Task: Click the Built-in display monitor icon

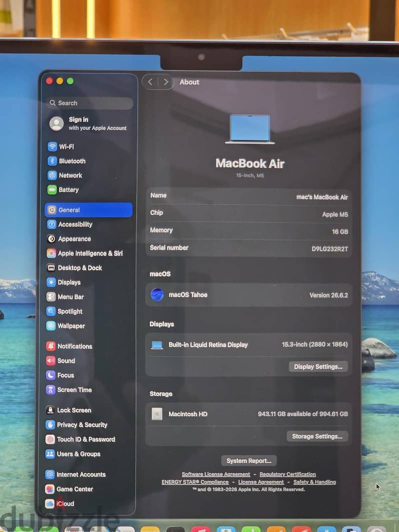Action: click(157, 345)
